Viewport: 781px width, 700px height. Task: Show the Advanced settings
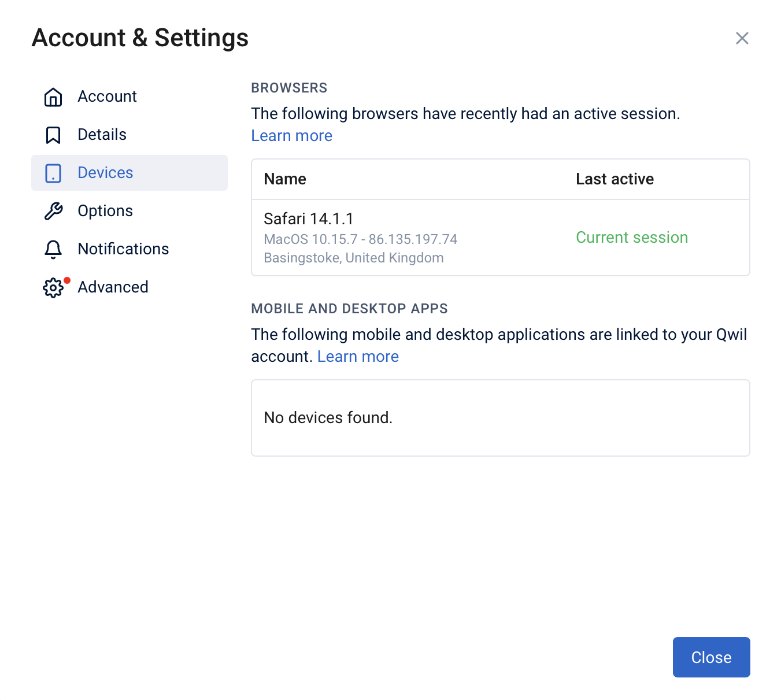click(129, 287)
